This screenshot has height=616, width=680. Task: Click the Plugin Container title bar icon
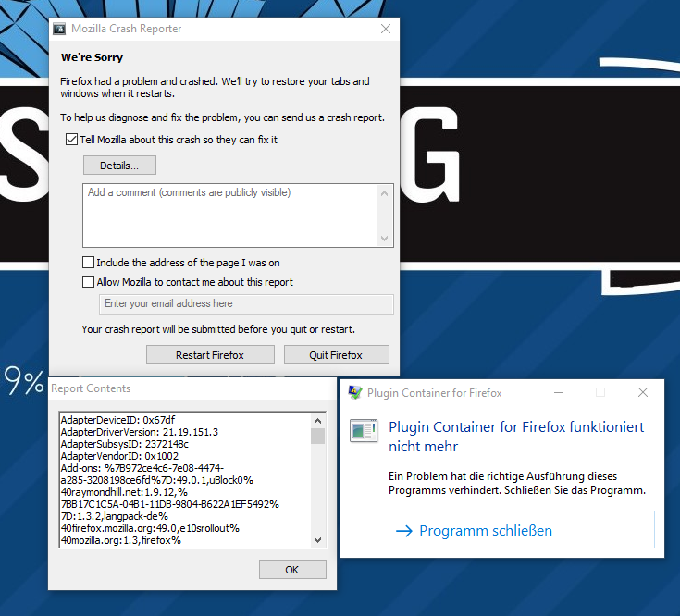pyautogui.click(x=355, y=393)
